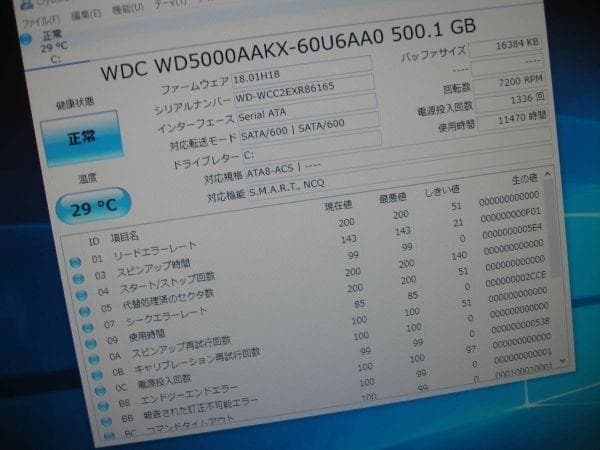
Task: Select the スピンアップ時間 attribute name
Action: tap(153, 267)
